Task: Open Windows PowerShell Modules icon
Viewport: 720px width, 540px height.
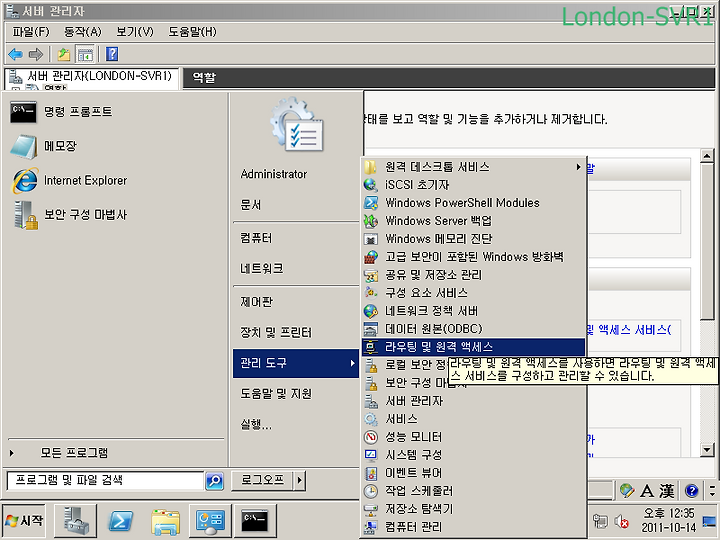Action: click(x=371, y=203)
